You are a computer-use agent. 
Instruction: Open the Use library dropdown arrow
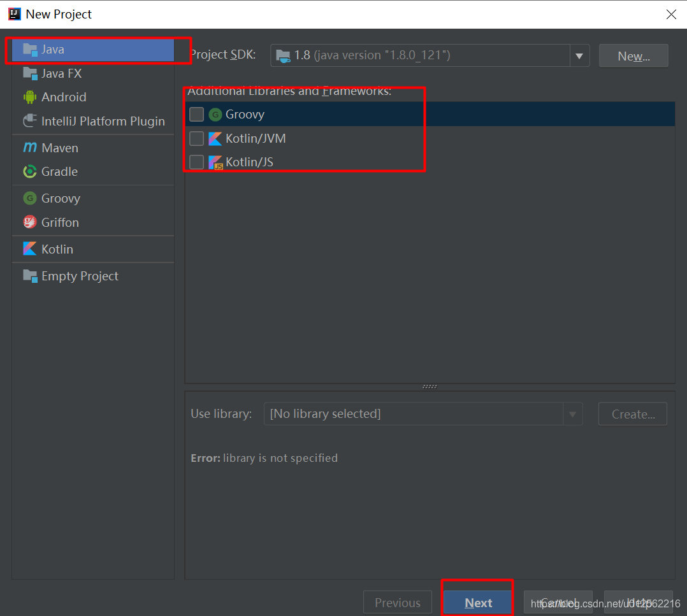(572, 413)
